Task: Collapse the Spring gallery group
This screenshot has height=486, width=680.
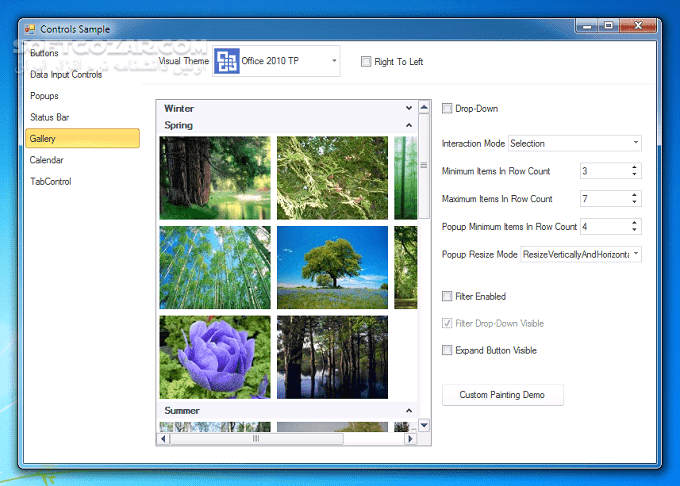Action: 408,125
